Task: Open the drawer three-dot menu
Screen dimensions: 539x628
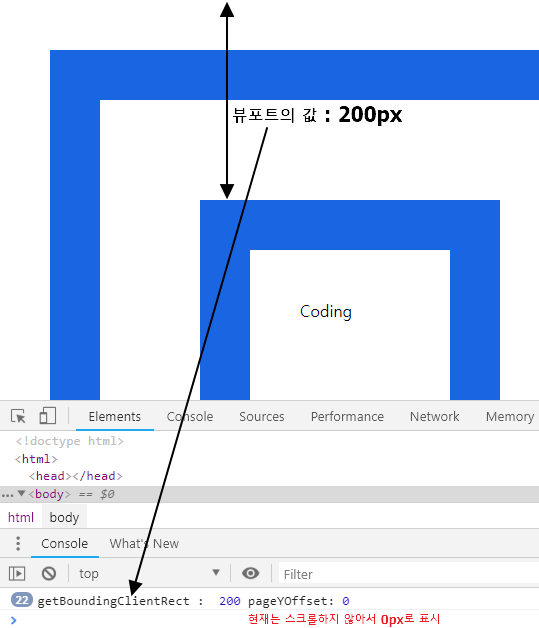Action: 18,543
